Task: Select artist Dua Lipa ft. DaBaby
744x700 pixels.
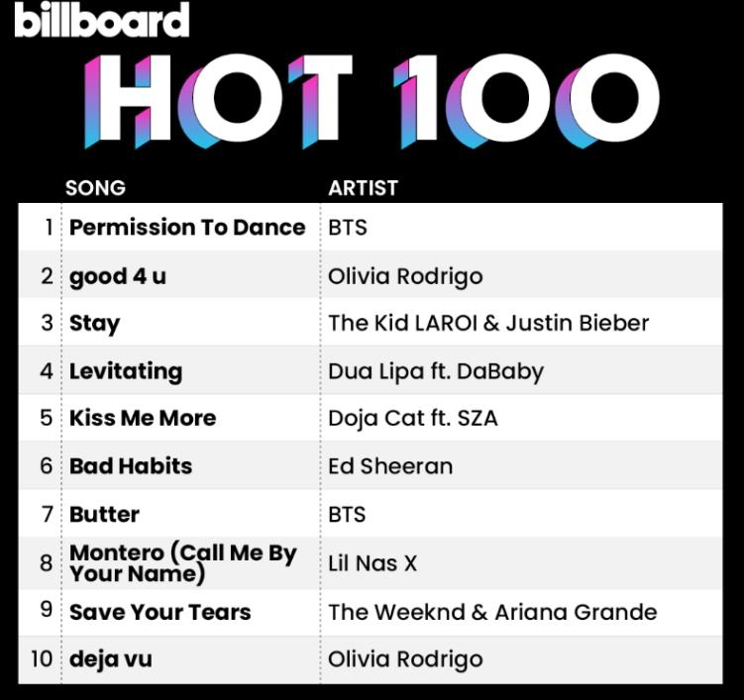Action: point(436,371)
